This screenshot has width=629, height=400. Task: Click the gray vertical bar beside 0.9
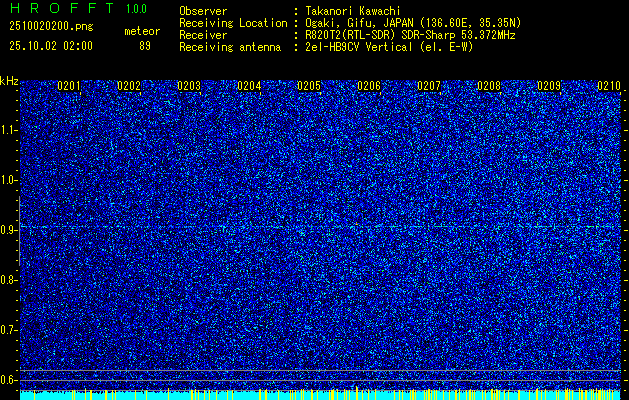[19, 231]
